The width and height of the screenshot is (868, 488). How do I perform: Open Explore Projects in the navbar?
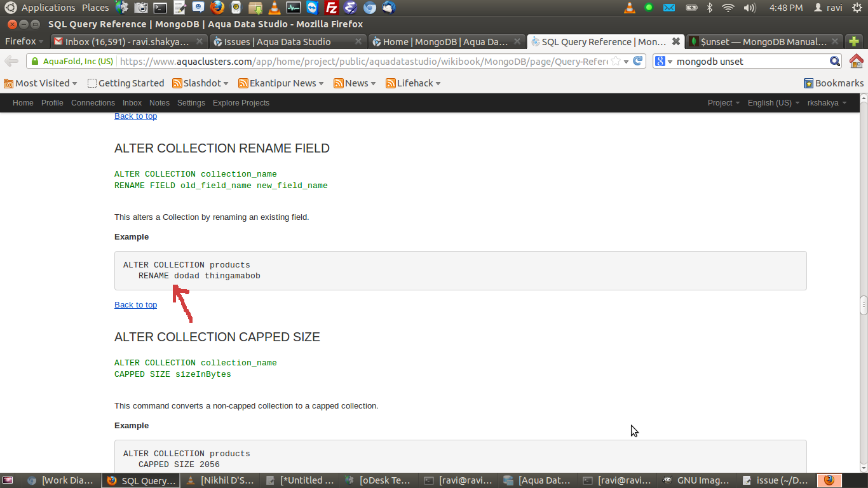pos(241,103)
